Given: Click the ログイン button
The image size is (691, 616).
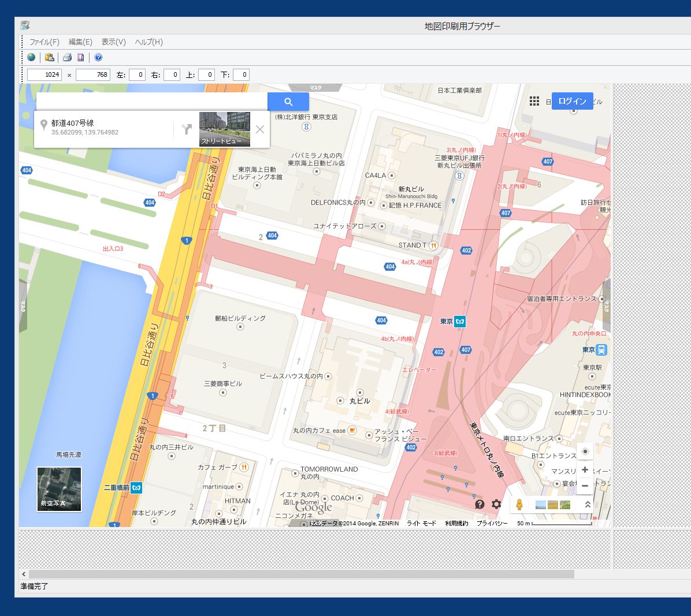Looking at the screenshot, I should pyautogui.click(x=572, y=101).
